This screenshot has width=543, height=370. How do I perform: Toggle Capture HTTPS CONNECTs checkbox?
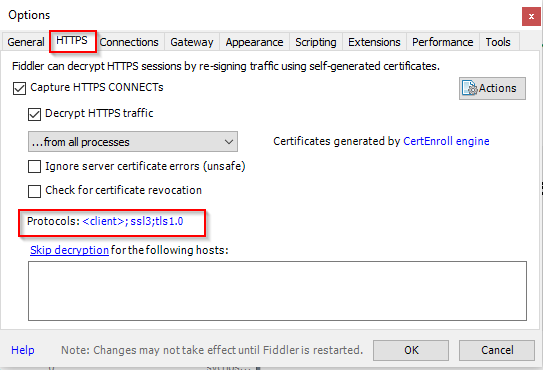pyautogui.click(x=19, y=88)
